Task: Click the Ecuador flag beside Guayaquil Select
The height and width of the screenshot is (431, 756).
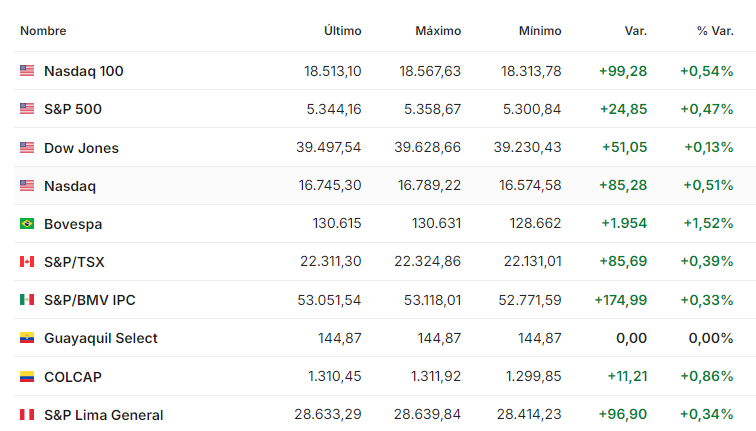Action: click(27, 338)
